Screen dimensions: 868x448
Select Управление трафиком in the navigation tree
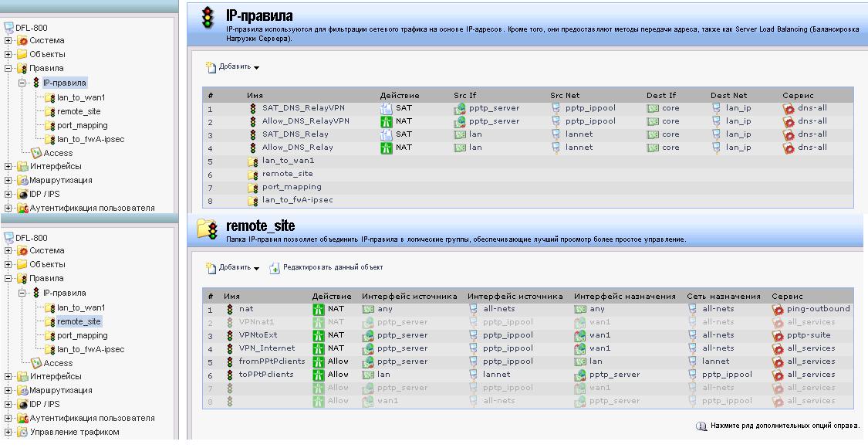pos(74,432)
